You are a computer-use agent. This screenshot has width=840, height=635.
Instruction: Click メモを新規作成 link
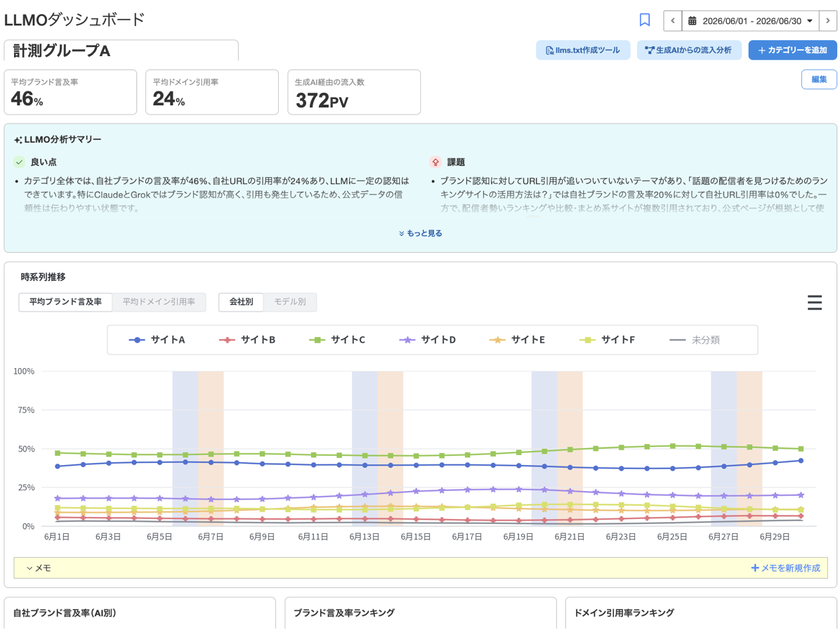pyautogui.click(x=785, y=568)
